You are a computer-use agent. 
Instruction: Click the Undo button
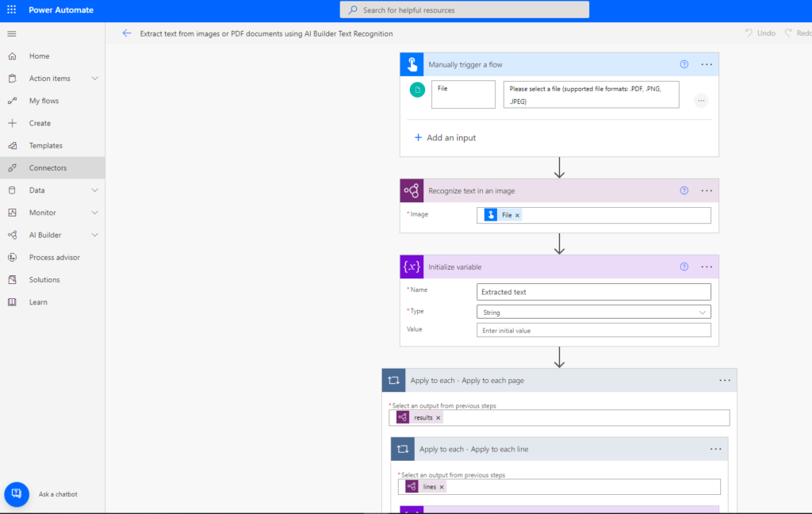click(760, 33)
